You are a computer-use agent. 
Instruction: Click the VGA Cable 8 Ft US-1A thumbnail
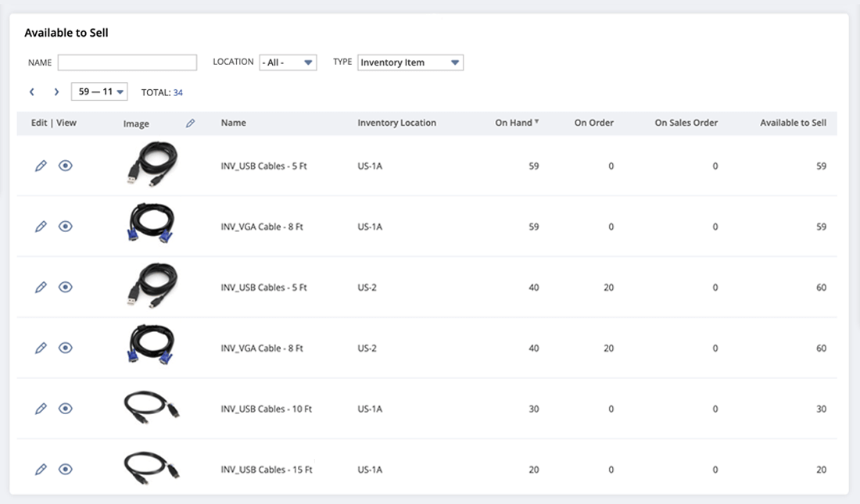[x=152, y=225]
